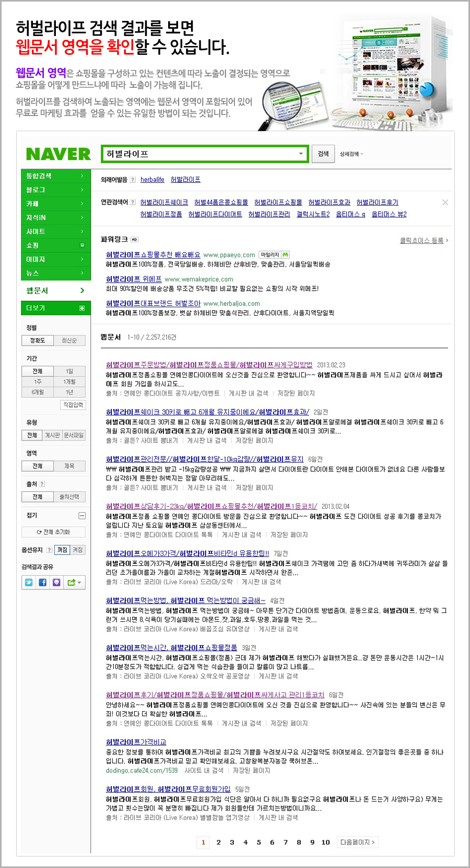The height and width of the screenshot is (868, 470).
Task: Open 이미지 tab in sidebar
Action: click(x=56, y=259)
